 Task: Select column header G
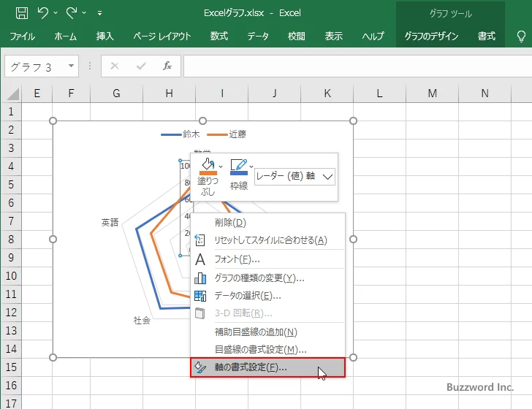coord(116,93)
